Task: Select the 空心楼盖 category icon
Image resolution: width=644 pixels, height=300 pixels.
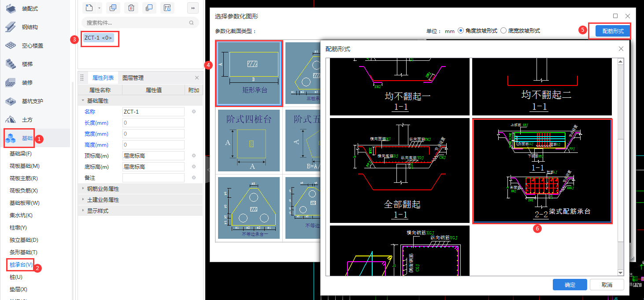Action: pyautogui.click(x=11, y=45)
